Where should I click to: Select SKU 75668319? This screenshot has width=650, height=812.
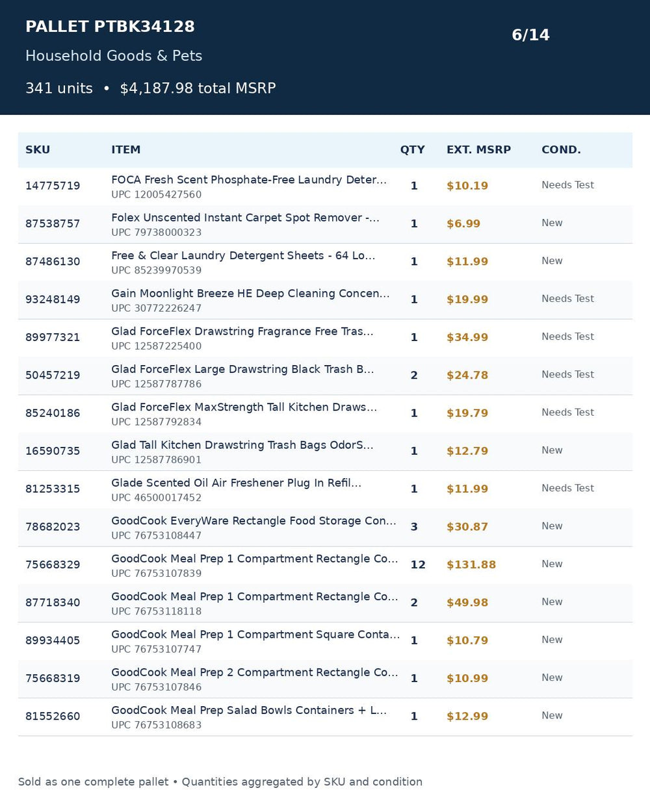tap(53, 678)
